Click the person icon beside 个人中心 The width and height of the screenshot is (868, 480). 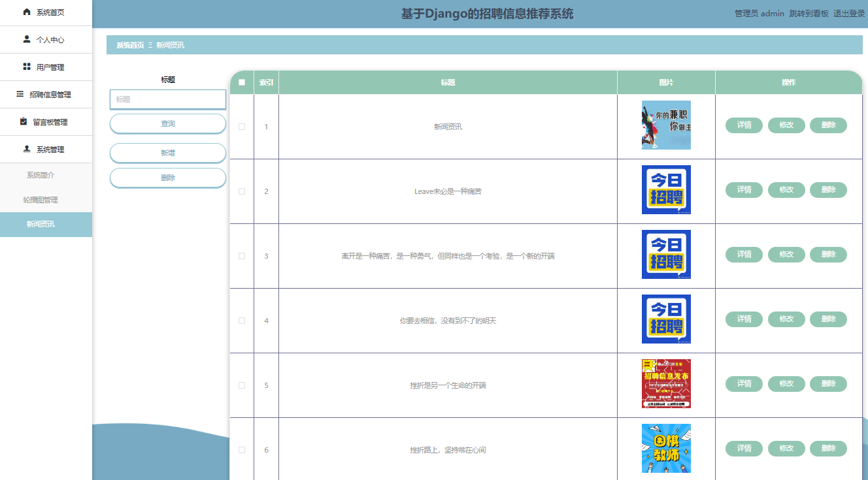[27, 39]
